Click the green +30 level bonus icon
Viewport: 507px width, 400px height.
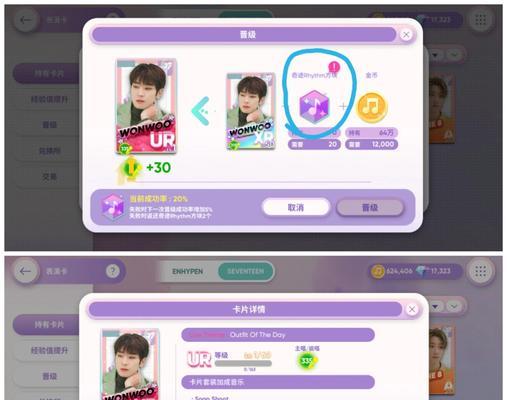(x=130, y=169)
